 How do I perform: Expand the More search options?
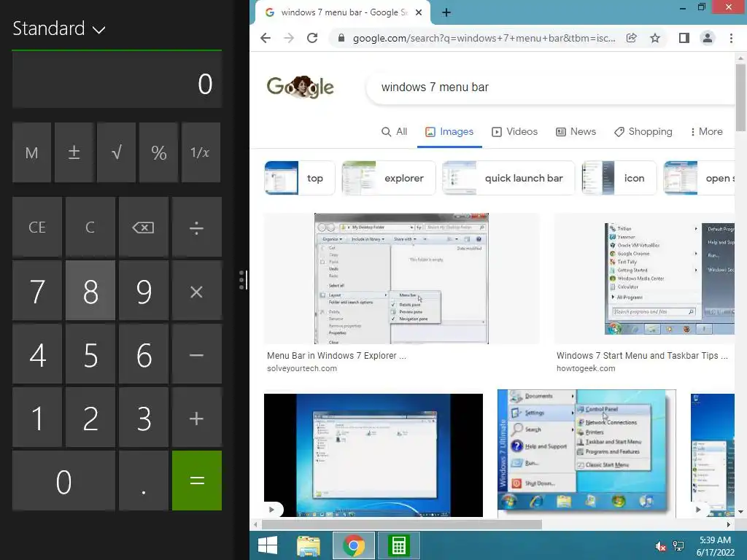706,132
